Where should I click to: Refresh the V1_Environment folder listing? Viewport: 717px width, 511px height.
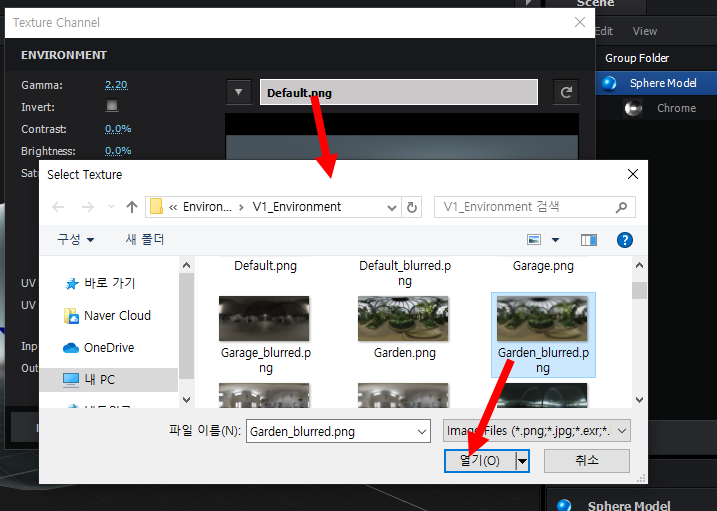click(412, 207)
